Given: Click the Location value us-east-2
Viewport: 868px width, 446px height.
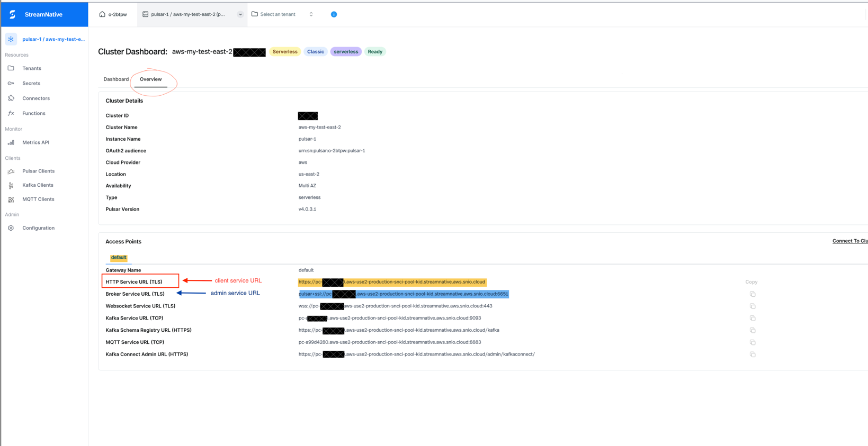Looking at the screenshot, I should point(309,174).
